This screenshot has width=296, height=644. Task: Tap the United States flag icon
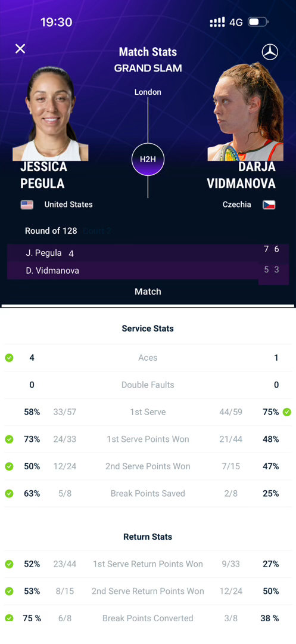click(27, 205)
